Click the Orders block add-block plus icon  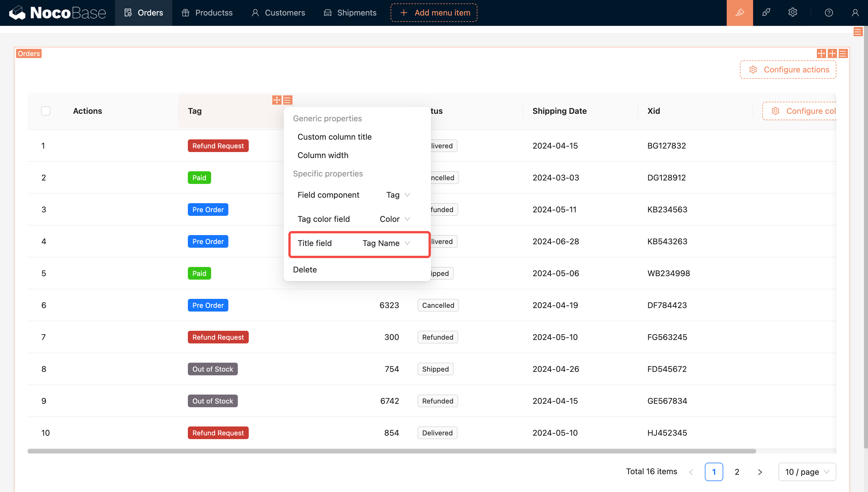[x=832, y=53]
